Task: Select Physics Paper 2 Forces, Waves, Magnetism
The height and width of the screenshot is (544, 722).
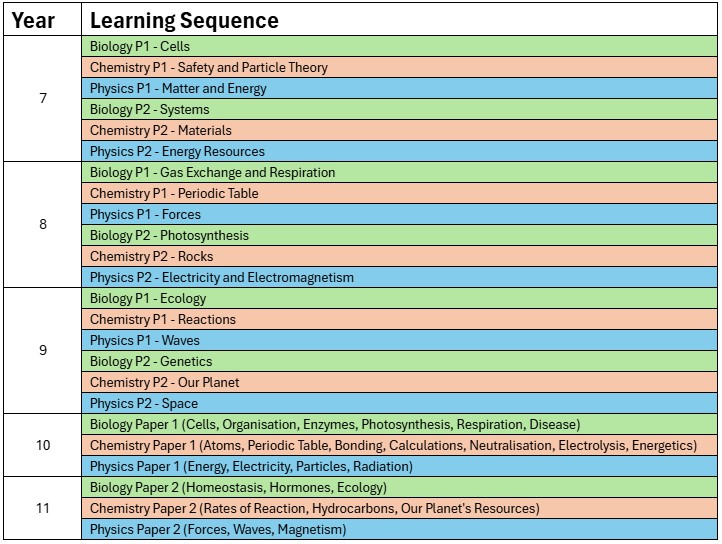Action: tap(218, 529)
